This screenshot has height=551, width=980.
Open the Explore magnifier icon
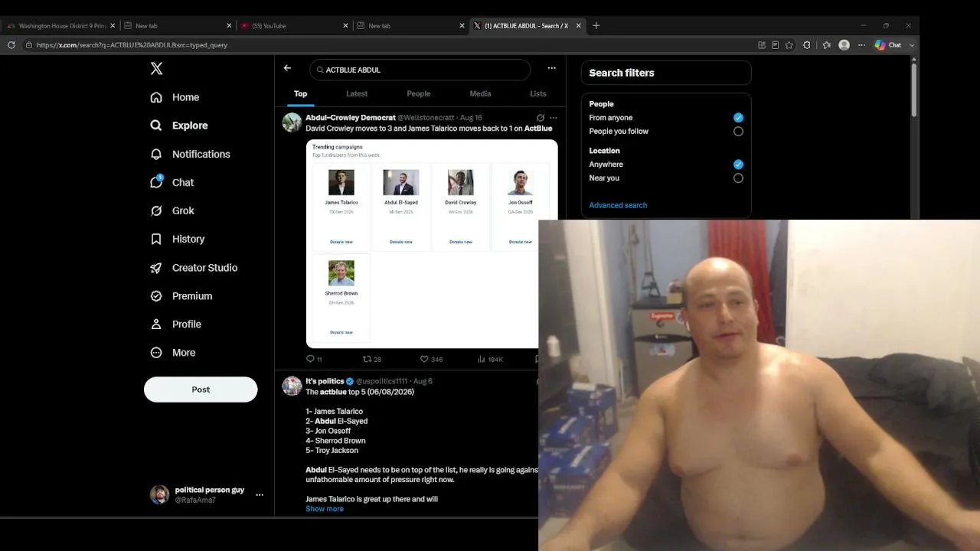pyautogui.click(x=156, y=126)
